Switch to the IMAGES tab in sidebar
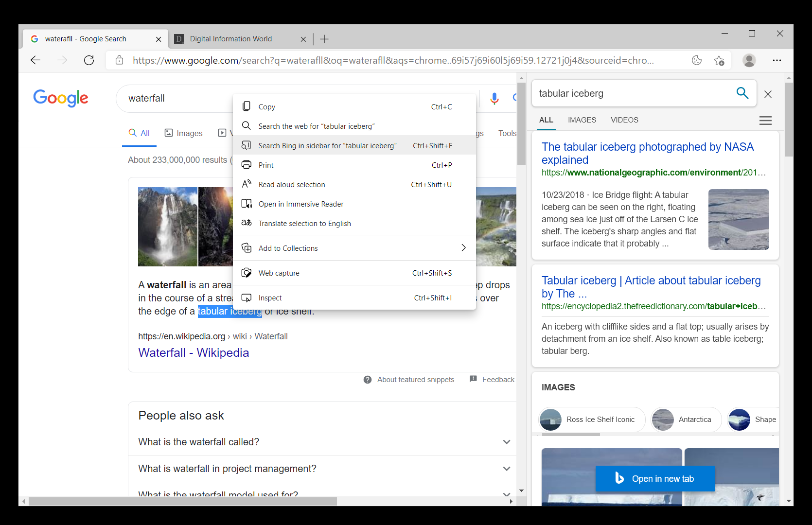 582,120
